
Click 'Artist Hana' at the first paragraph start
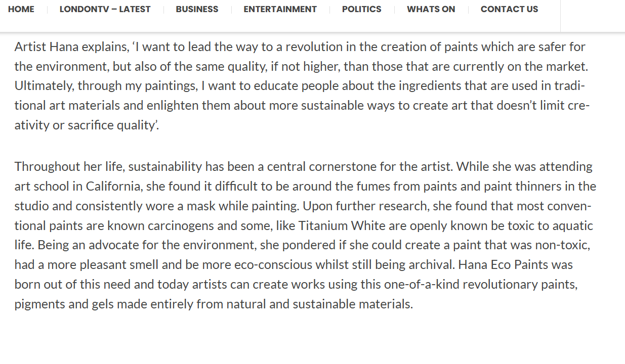[45, 47]
